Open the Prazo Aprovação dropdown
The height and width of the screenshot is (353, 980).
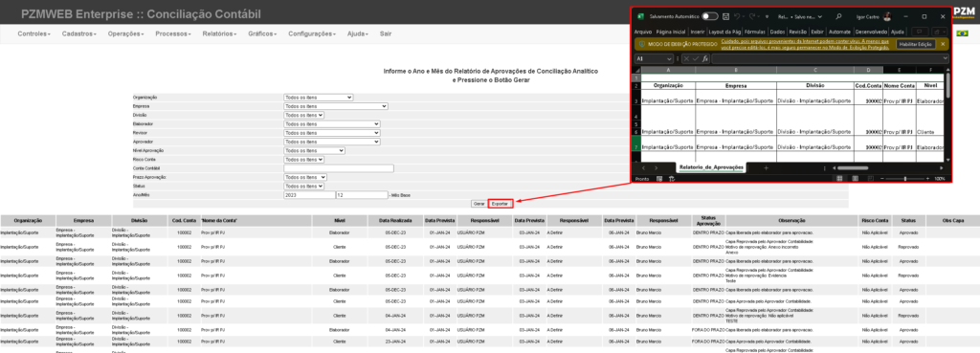tap(305, 177)
